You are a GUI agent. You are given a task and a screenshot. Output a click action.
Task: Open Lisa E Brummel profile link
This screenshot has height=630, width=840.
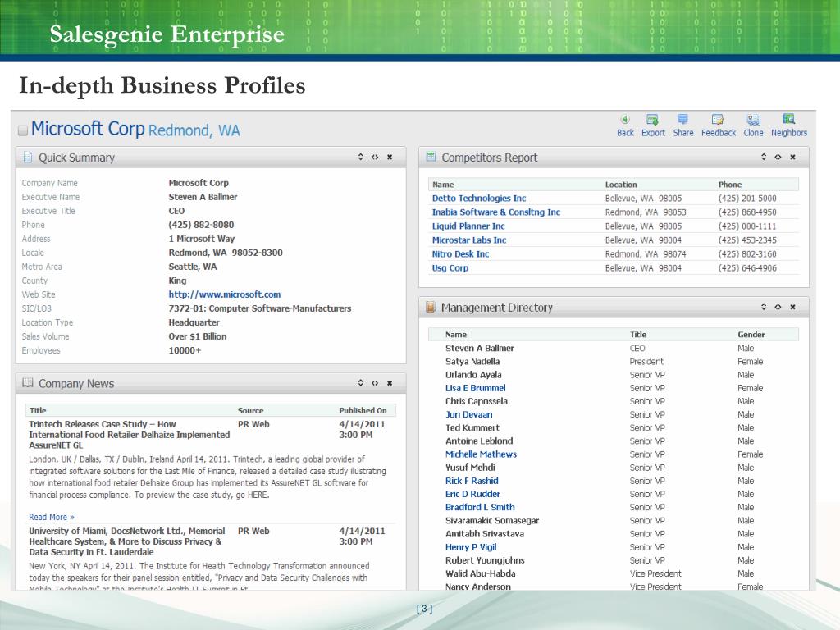point(475,388)
